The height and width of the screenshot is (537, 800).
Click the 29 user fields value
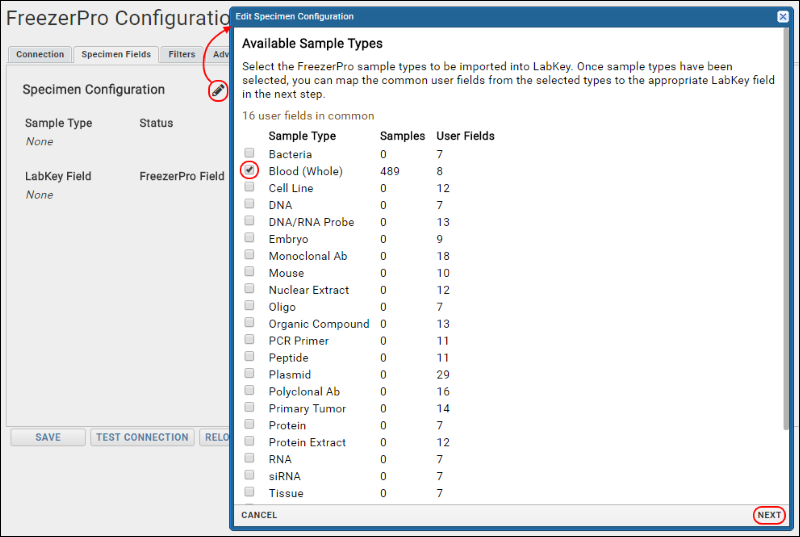coord(443,375)
